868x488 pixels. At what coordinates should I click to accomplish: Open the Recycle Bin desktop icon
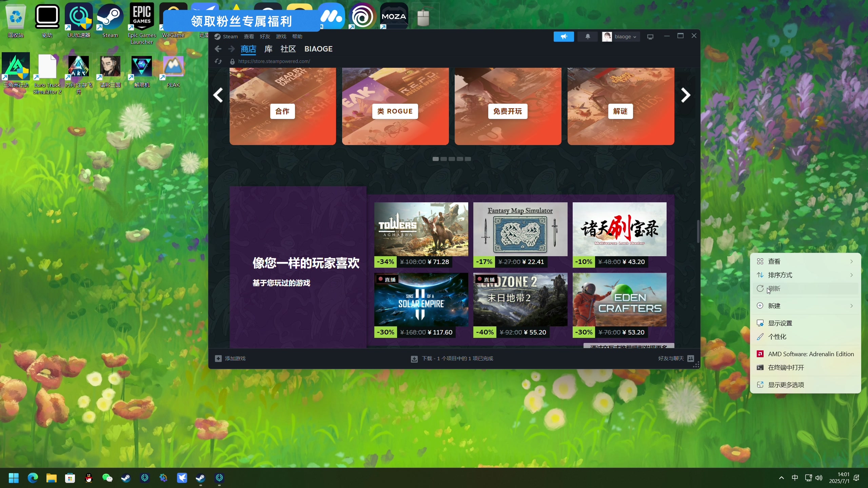pos(16,20)
